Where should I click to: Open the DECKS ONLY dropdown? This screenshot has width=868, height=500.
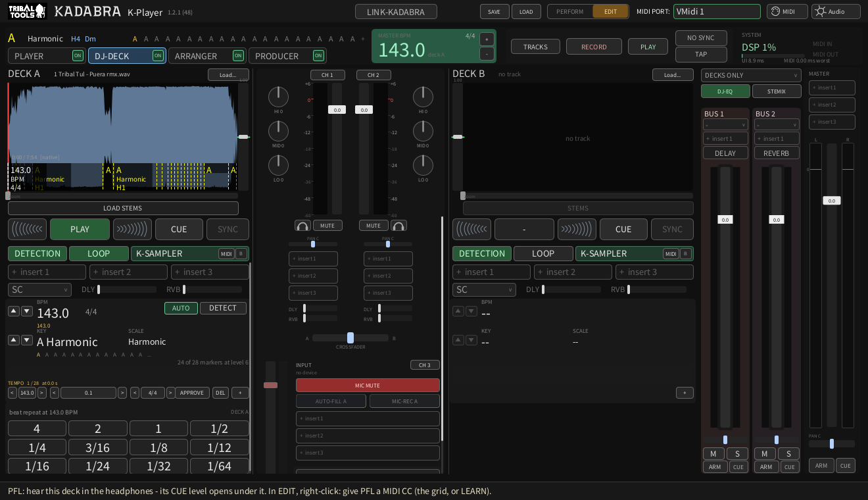tap(751, 75)
